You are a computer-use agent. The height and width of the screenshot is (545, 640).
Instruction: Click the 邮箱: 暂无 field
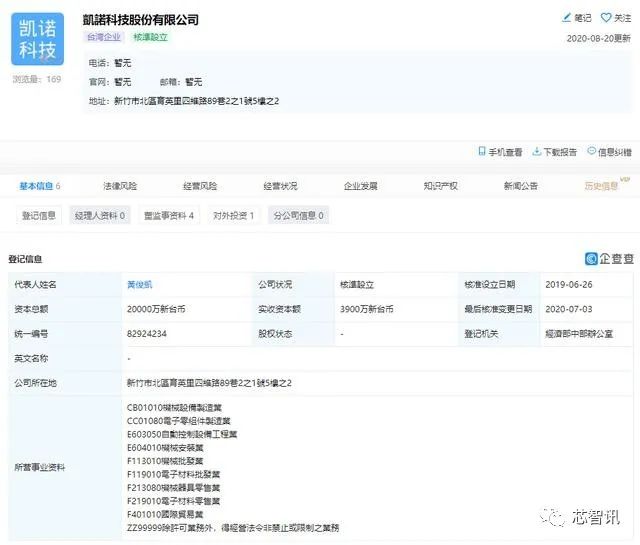tap(181, 82)
